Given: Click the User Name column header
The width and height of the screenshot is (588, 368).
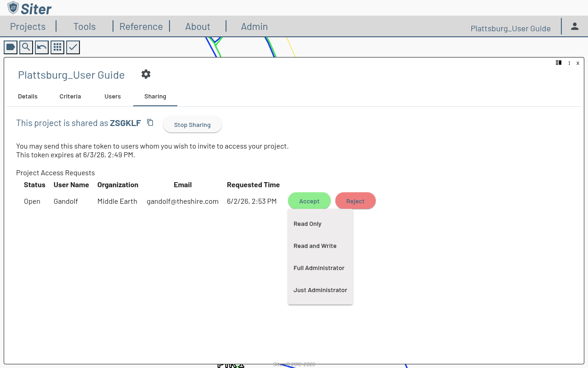Looking at the screenshot, I should pos(71,184).
